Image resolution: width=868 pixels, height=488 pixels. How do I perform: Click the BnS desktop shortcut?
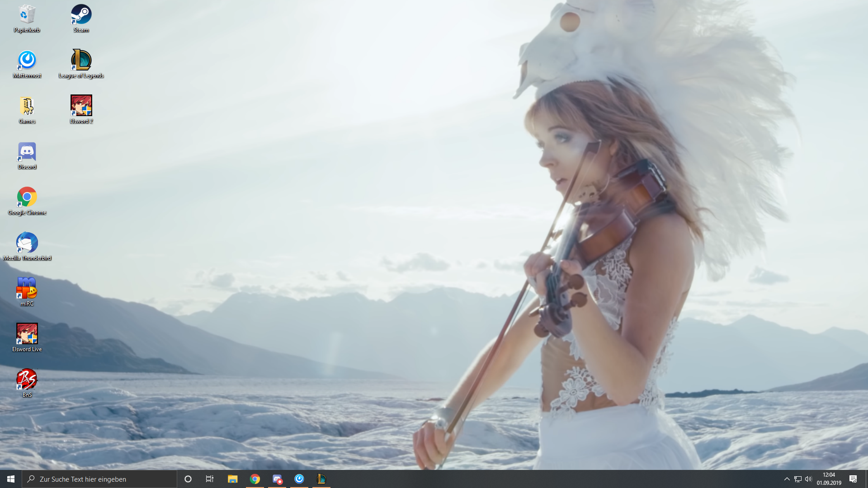coord(27,380)
